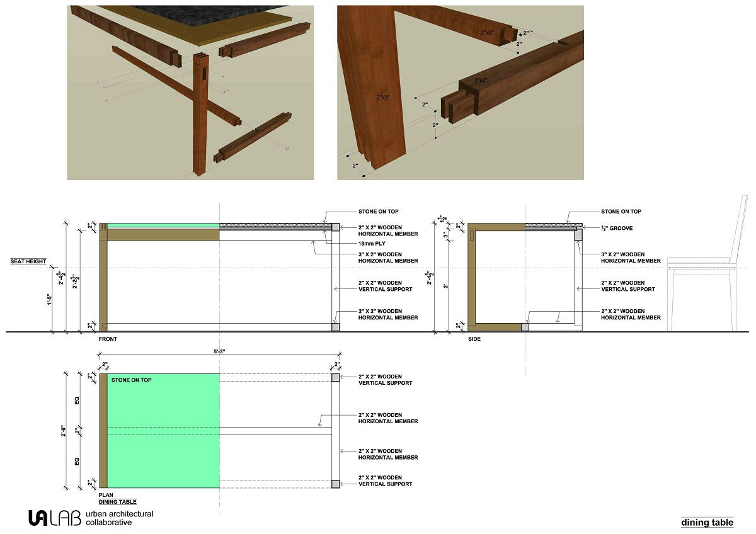Click the UA LAB logo

click(55, 518)
